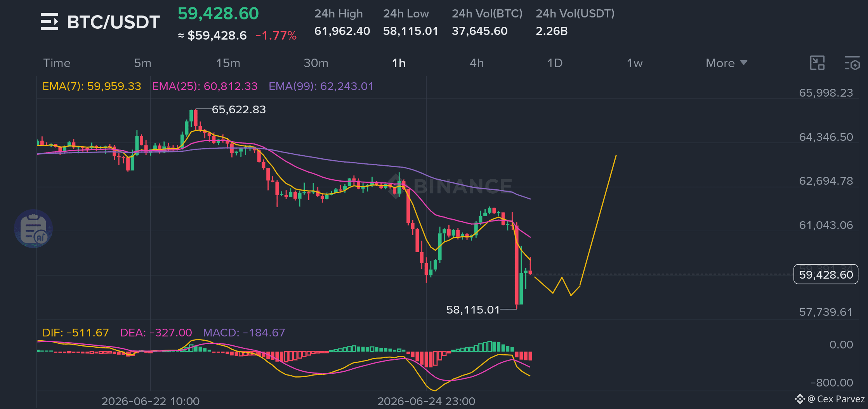Select the 15m timeframe tab
868x409 pixels.
(228, 63)
